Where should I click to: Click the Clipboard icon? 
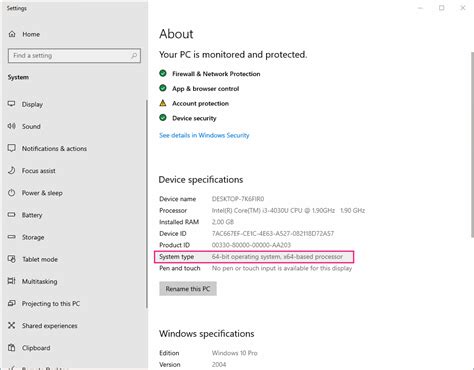click(12, 348)
